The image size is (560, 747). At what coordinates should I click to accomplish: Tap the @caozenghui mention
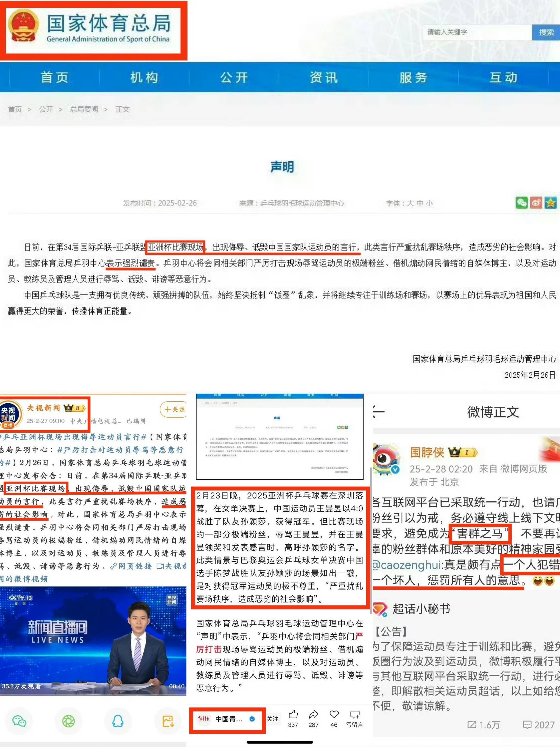(407, 565)
